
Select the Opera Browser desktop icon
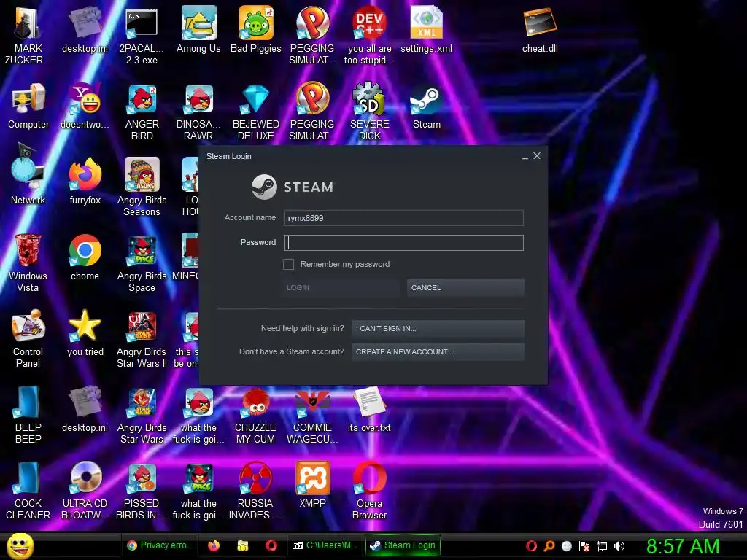(369, 491)
